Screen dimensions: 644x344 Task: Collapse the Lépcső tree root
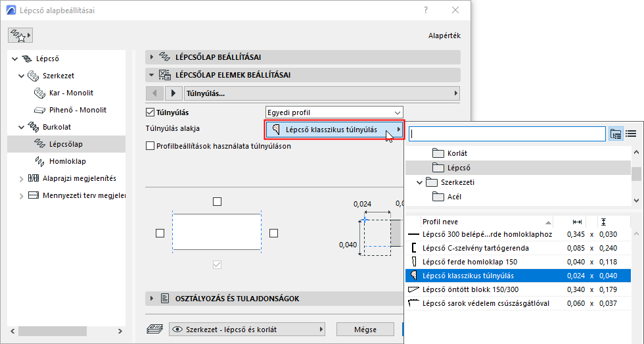click(x=14, y=59)
